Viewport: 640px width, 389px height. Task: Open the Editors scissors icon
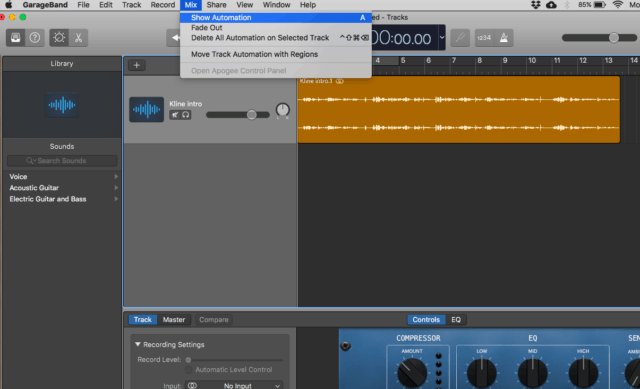(x=78, y=38)
